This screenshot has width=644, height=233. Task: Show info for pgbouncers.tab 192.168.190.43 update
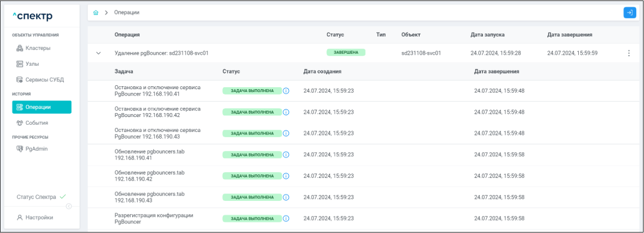point(286,197)
